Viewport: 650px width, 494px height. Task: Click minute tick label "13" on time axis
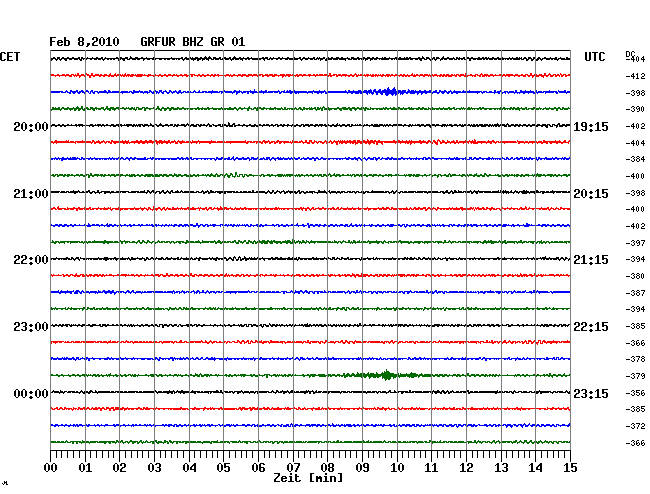click(501, 468)
